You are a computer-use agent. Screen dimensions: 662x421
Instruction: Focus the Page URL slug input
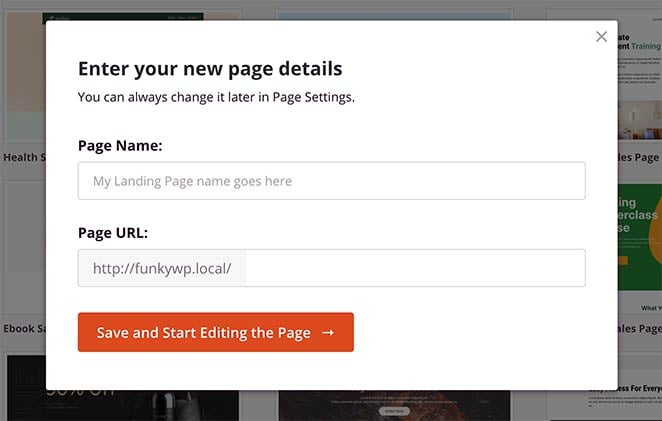(x=414, y=268)
